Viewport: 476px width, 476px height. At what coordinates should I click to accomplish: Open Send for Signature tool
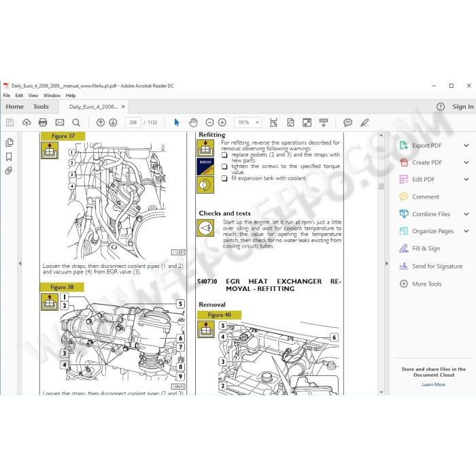pos(430,267)
